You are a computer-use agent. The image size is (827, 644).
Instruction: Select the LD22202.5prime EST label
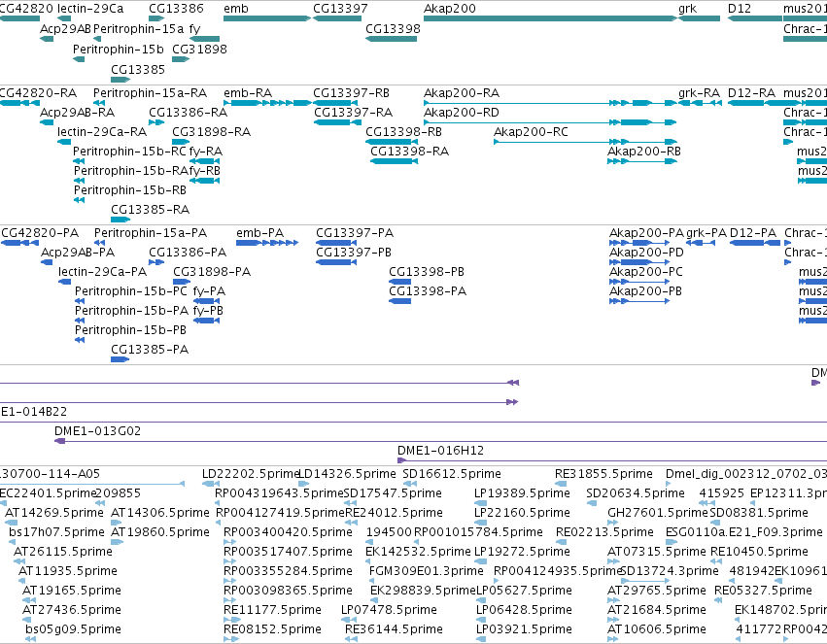coord(251,474)
